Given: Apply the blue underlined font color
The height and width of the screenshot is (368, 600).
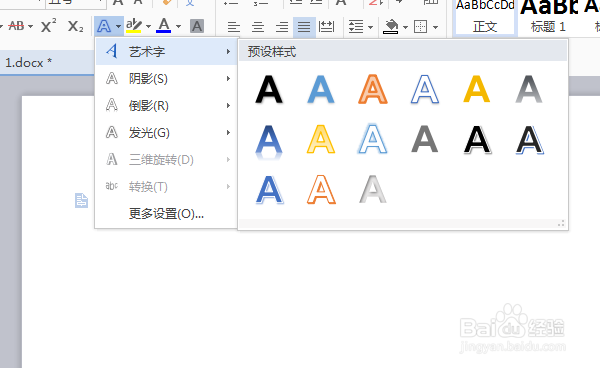Looking at the screenshot, I should (164, 26).
